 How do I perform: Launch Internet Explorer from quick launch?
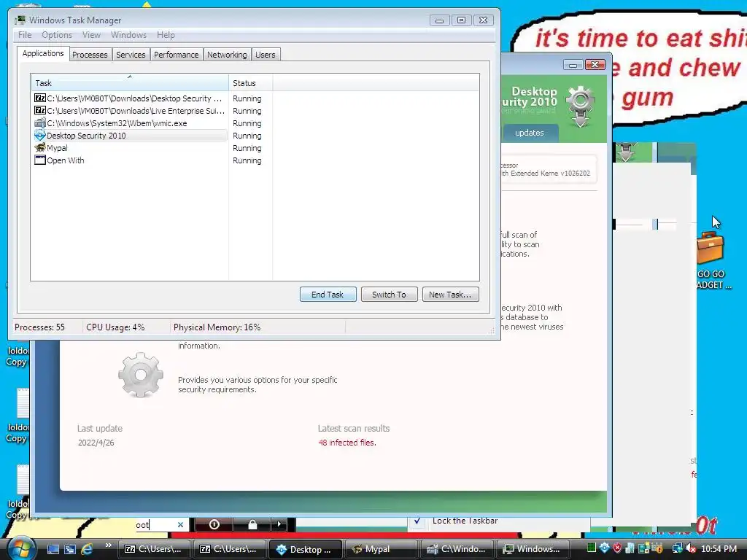[x=87, y=549]
